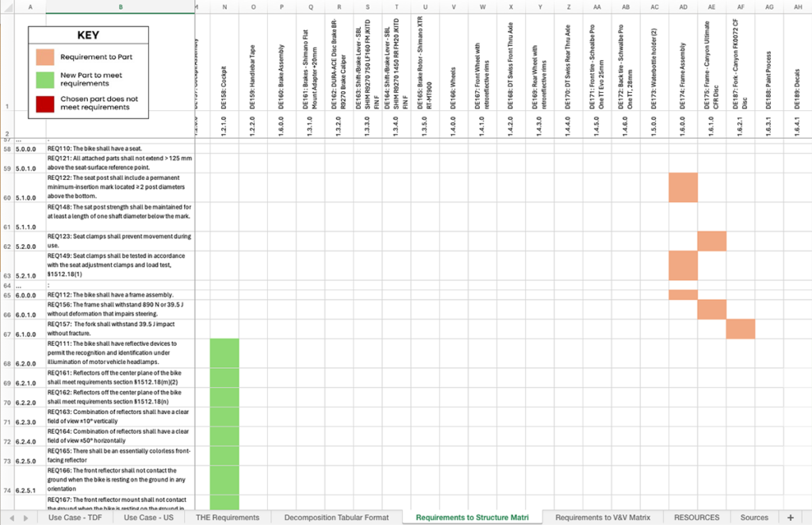The width and height of the screenshot is (812, 525).
Task: Open the Requirements to V&V Matrix tab
Action: tap(603, 517)
